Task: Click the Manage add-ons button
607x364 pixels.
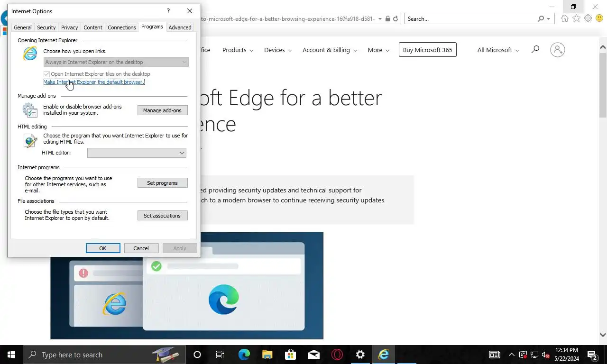Action: tap(162, 110)
